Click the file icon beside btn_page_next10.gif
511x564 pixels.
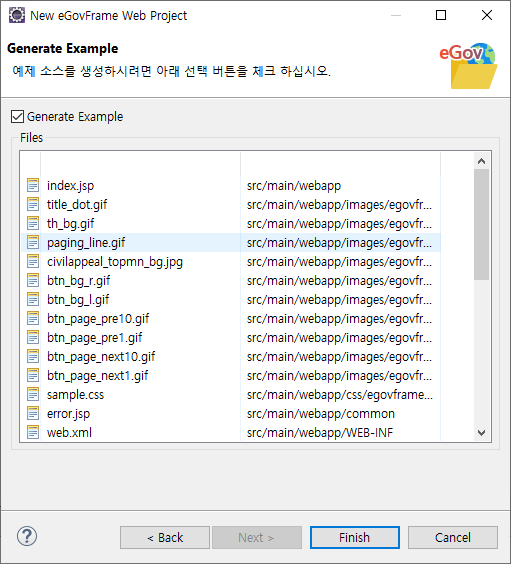[33, 357]
